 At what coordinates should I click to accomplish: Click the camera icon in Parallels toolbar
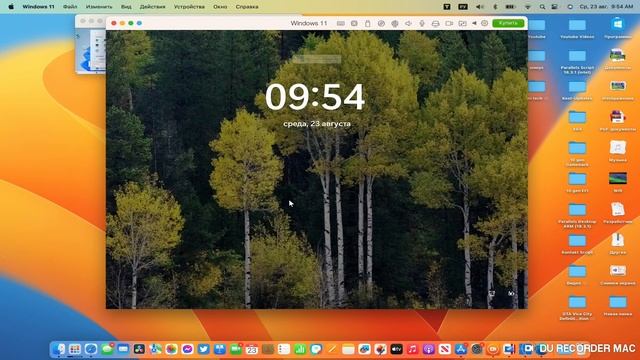click(449, 23)
